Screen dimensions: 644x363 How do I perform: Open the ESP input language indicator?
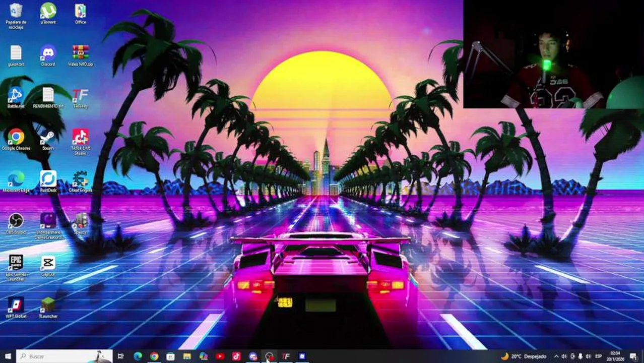(x=599, y=356)
